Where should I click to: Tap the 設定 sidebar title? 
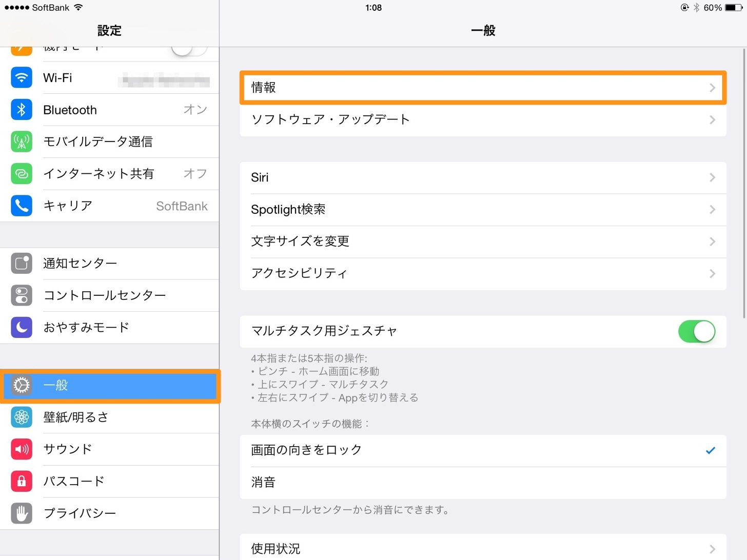pyautogui.click(x=109, y=31)
